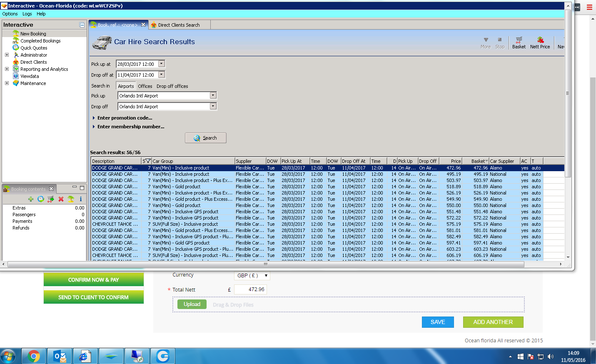
Task: Click the magnifier icon on the Search button
Action: point(197,138)
